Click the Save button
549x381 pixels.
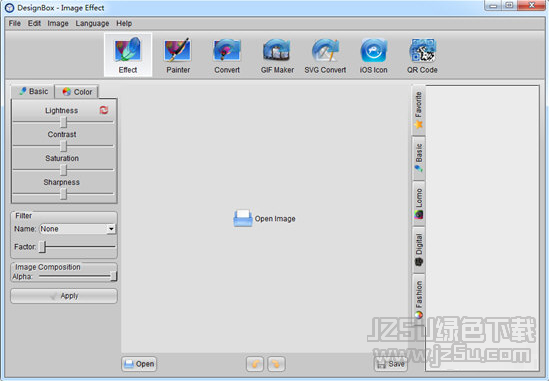pyautogui.click(x=391, y=364)
